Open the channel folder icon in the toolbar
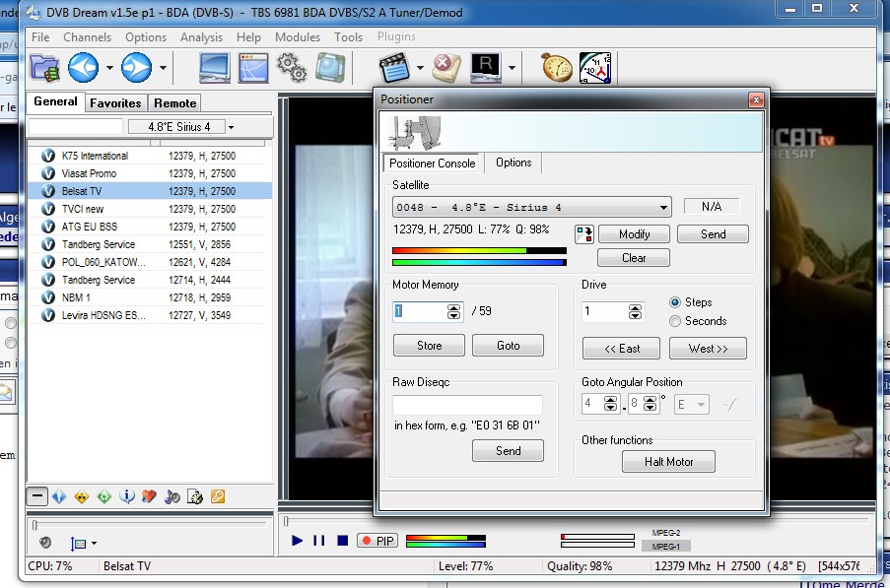890x588 pixels. click(44, 68)
